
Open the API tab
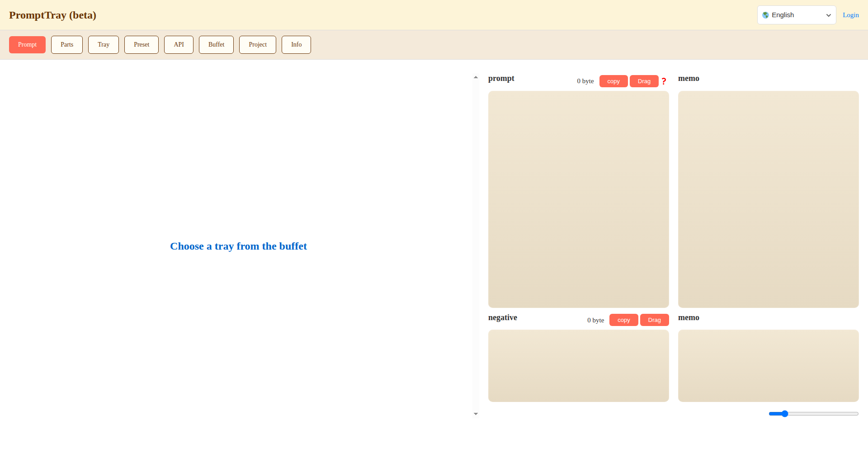click(179, 45)
